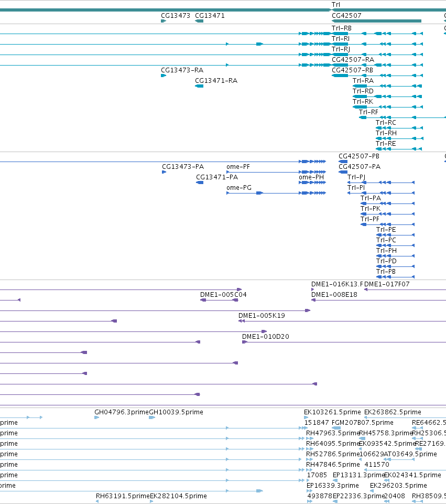Image resolution: width=446 pixels, height=504 pixels.
Task: Select EST RH64095.5prime
Action: tap(332, 444)
